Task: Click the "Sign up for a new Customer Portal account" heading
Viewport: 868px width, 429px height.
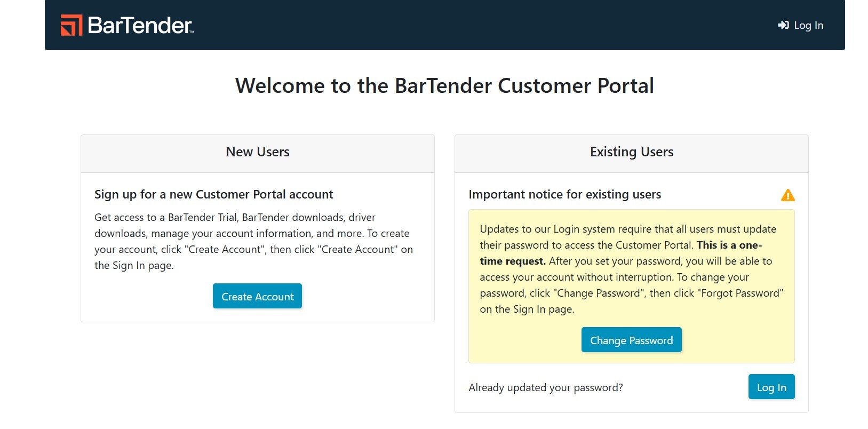Action: pyautogui.click(x=213, y=194)
